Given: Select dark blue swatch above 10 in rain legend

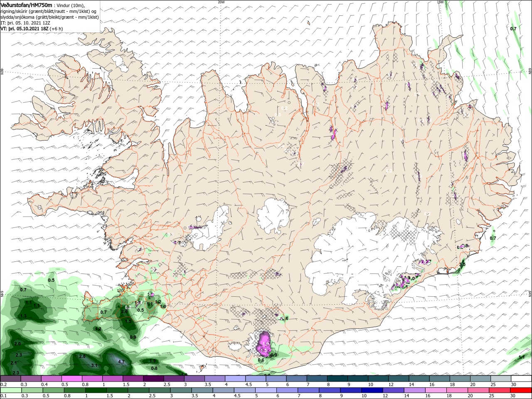Looking at the screenshot, I should (x=371, y=390).
